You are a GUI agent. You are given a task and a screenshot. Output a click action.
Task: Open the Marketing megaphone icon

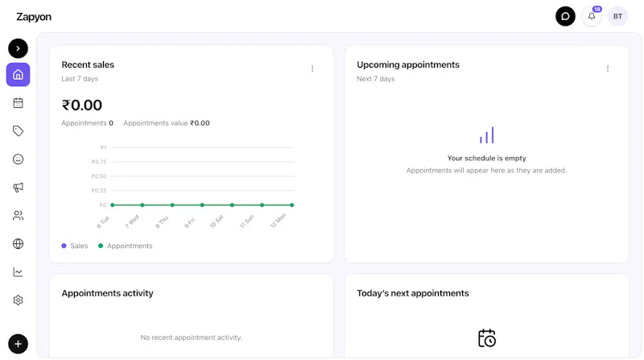pyautogui.click(x=18, y=188)
